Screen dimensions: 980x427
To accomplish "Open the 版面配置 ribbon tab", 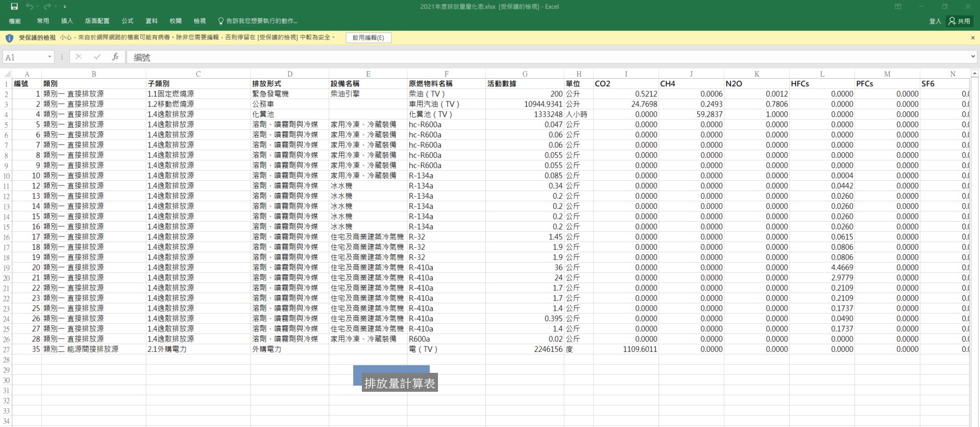I will coord(97,21).
